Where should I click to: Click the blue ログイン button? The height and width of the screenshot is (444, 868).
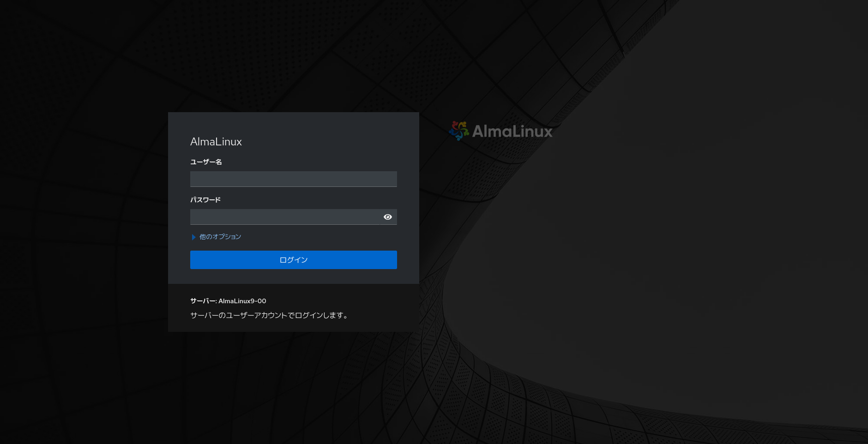[294, 260]
